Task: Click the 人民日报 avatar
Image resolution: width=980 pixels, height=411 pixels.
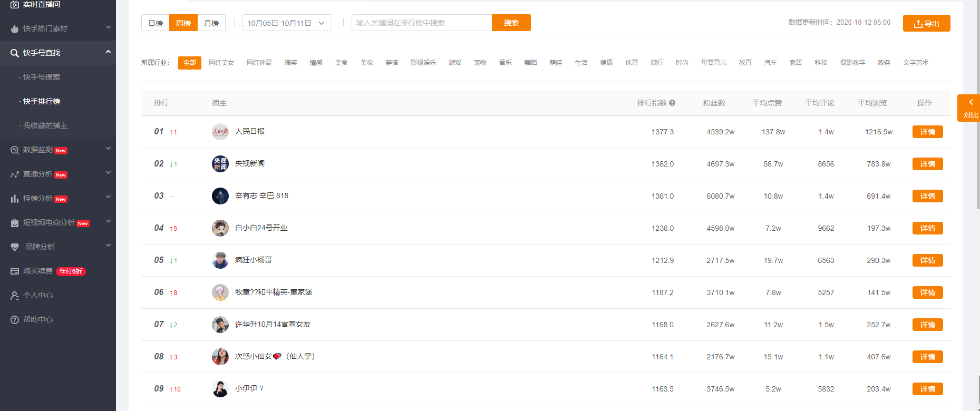Action: (220, 132)
